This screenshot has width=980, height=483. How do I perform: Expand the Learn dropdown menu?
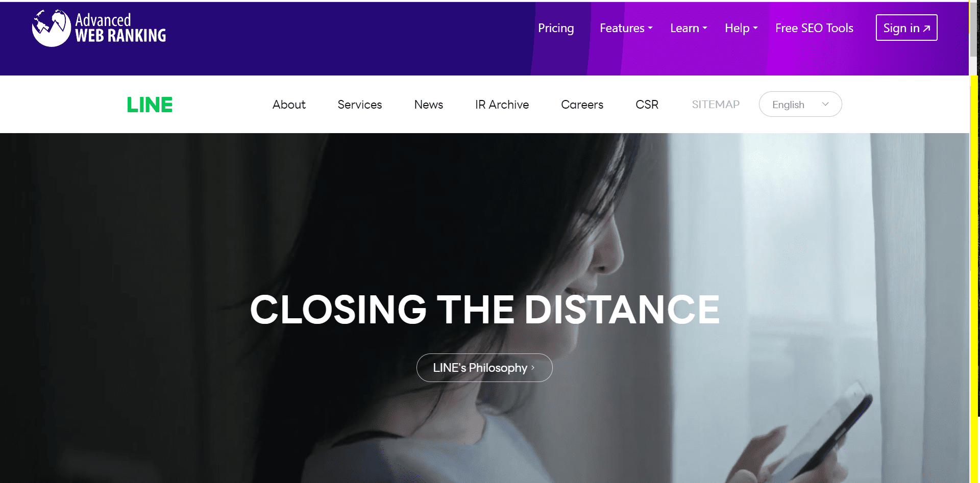click(x=689, y=28)
